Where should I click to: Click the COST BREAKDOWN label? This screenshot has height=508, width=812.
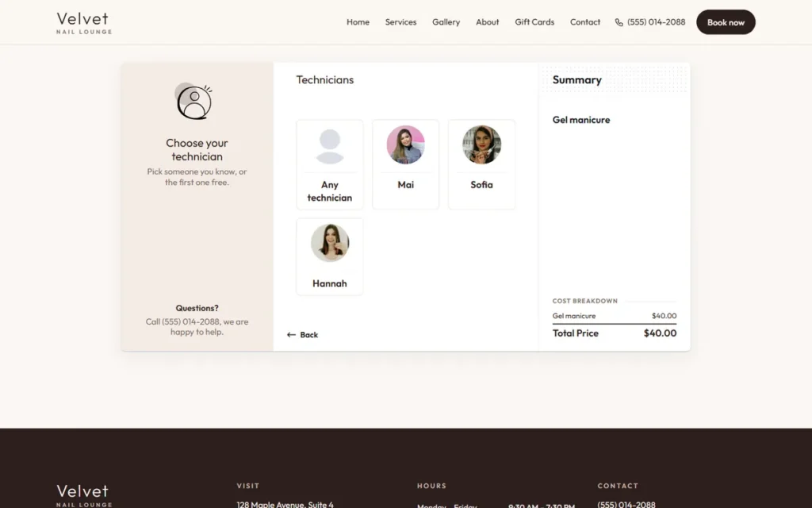coord(585,301)
